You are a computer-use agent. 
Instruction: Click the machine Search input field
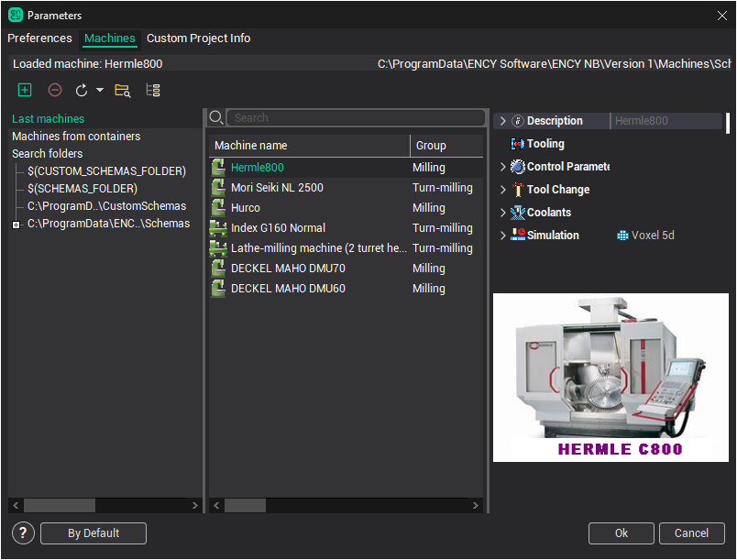[x=356, y=117]
